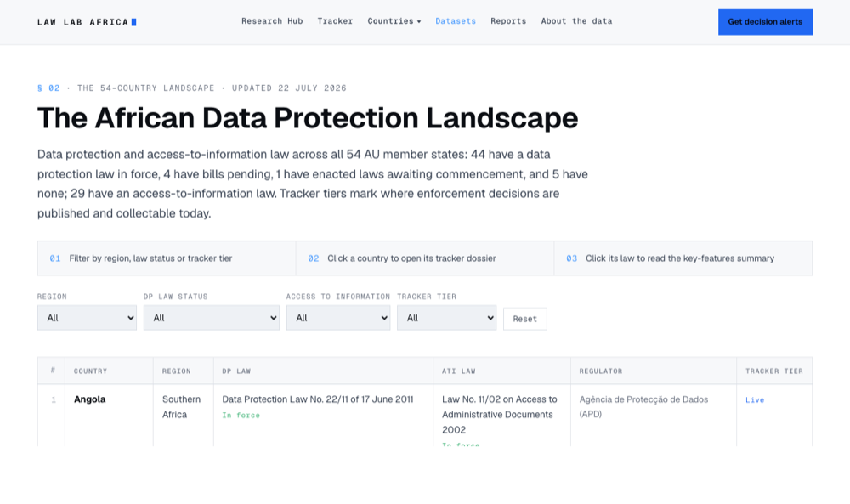The height and width of the screenshot is (504, 850).
Task: Click the African Data Protection Landscape heading
Action: point(308,117)
